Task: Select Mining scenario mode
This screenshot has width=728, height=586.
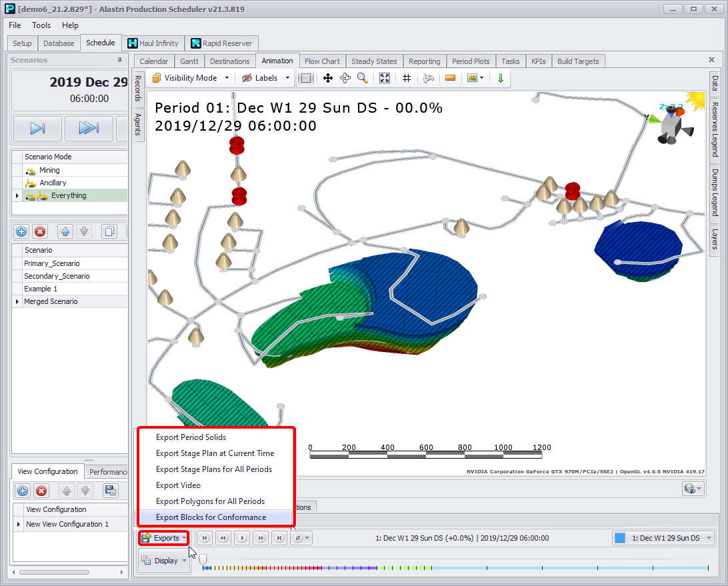Action: point(49,170)
